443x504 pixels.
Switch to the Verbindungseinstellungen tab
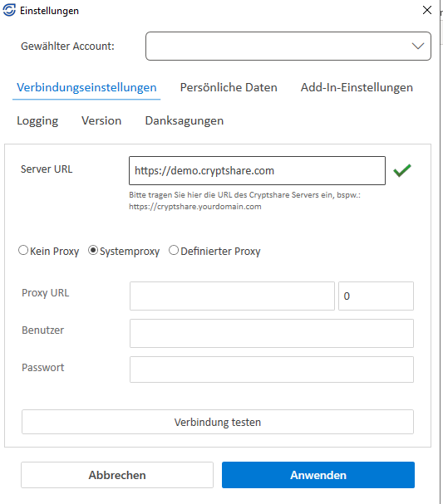tap(86, 87)
